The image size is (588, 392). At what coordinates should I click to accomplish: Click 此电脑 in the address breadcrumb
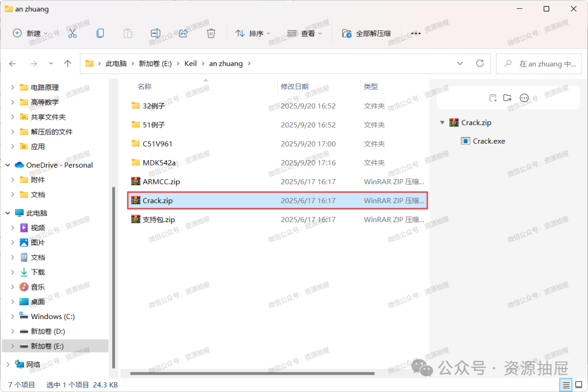116,64
